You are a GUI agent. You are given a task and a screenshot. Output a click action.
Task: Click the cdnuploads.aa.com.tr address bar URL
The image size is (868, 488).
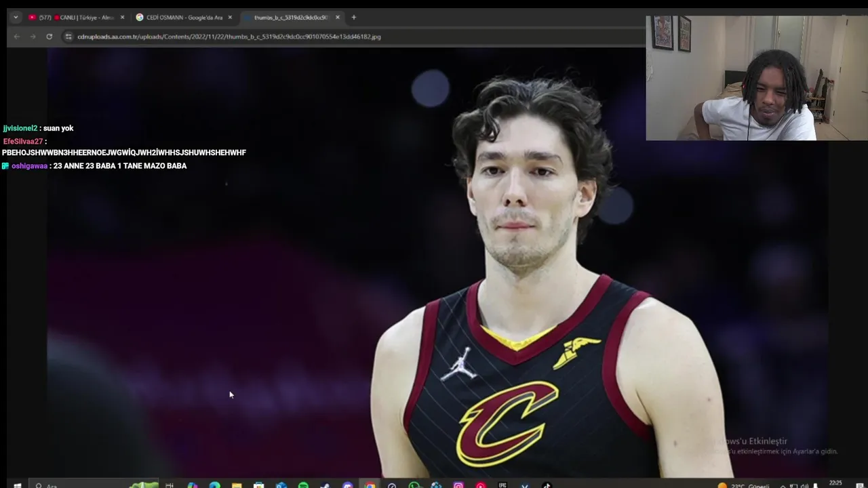(229, 37)
